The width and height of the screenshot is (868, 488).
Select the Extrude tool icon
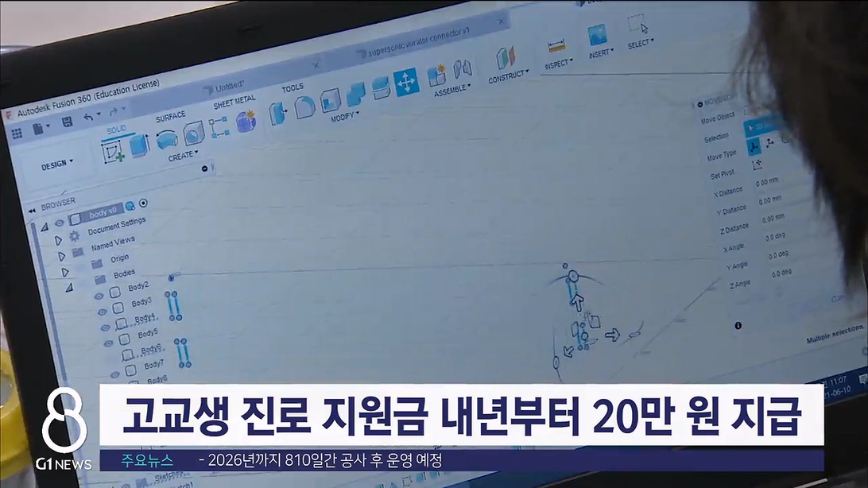[139, 145]
